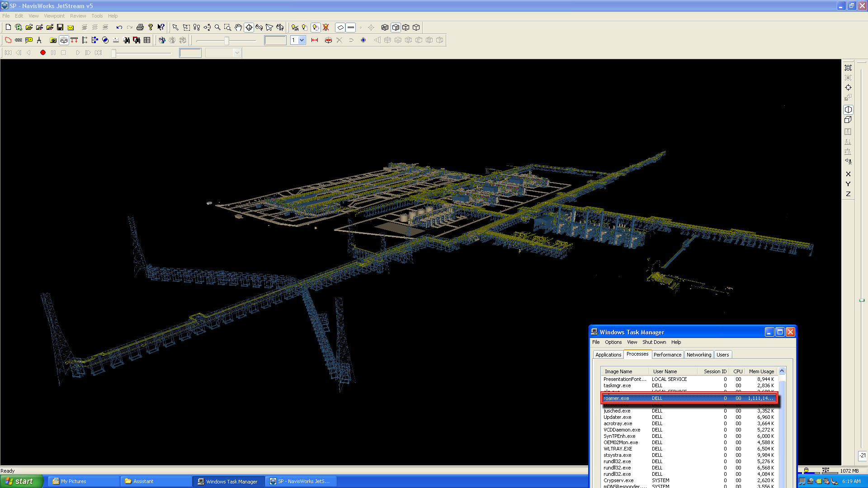
Task: Align view to the Z axis
Action: pos(848,194)
